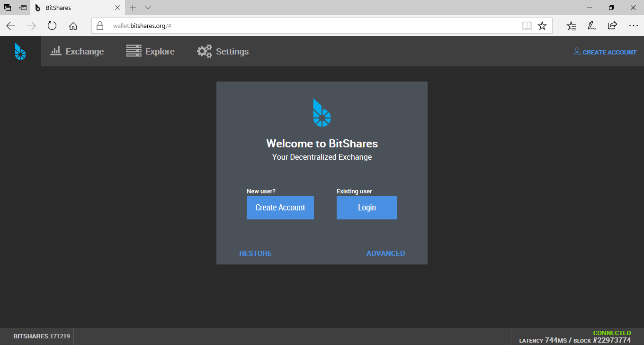Add page to favorites star
Viewport: 644px width, 345px height.
(542, 26)
